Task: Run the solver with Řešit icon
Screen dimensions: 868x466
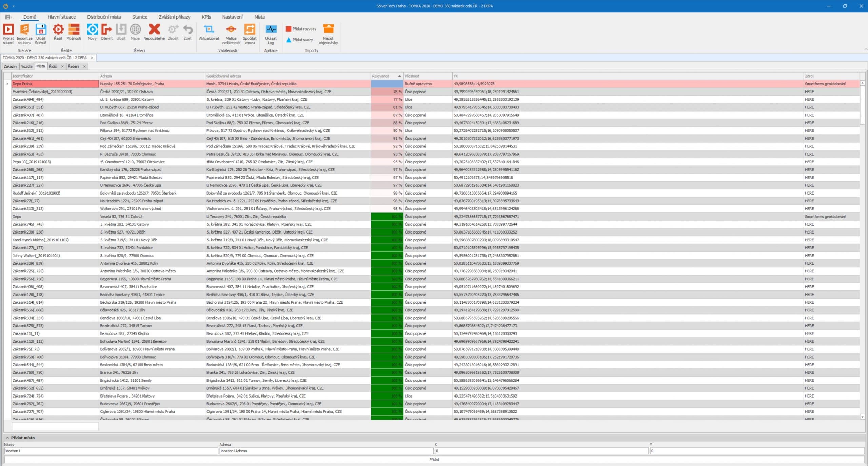Action: (x=58, y=30)
